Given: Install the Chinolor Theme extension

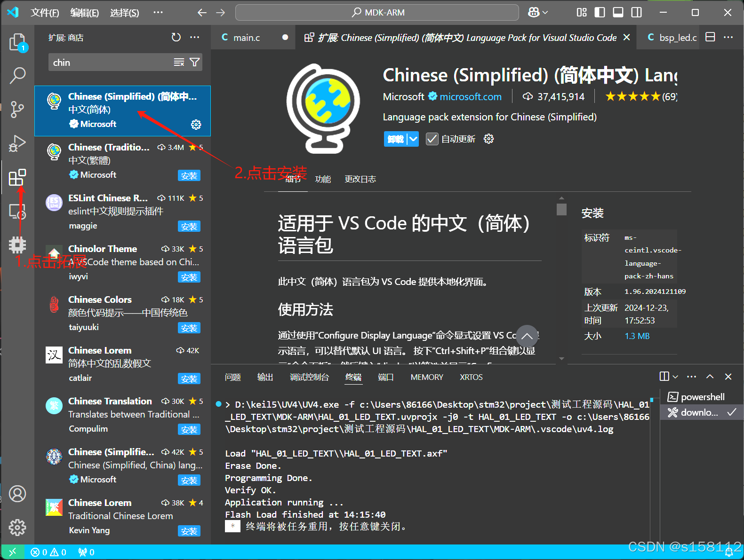Looking at the screenshot, I should pos(189,277).
